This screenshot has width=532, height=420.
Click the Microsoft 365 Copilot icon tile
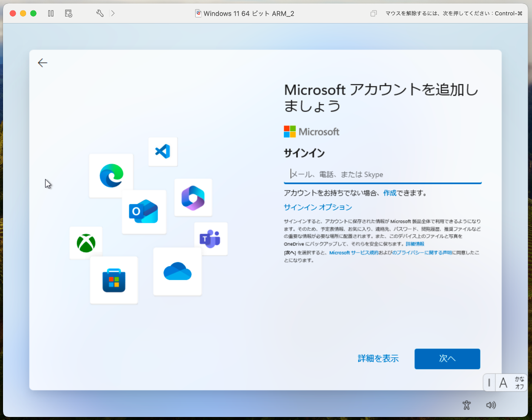click(193, 197)
